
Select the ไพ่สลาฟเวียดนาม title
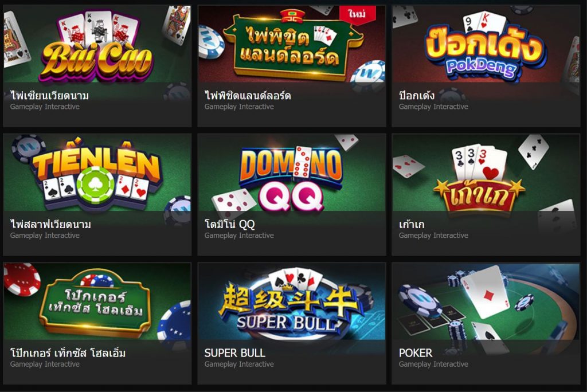[50, 224]
